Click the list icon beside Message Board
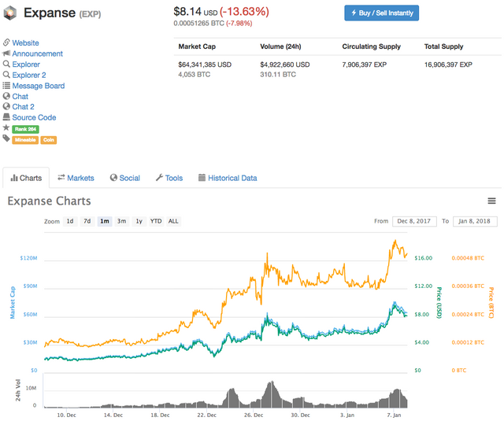Screen dimensions: 504x421 point(6,86)
